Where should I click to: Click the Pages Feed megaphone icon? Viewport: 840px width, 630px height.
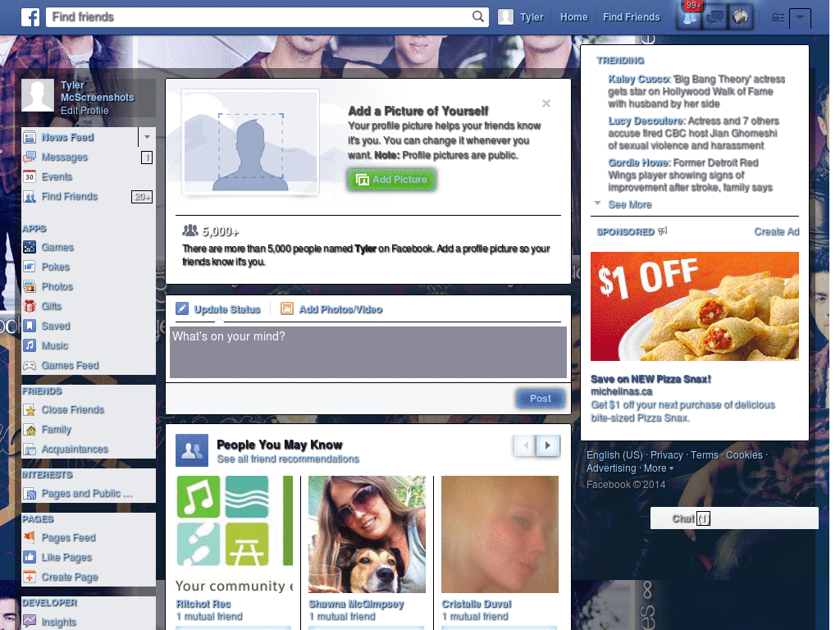tap(30, 537)
